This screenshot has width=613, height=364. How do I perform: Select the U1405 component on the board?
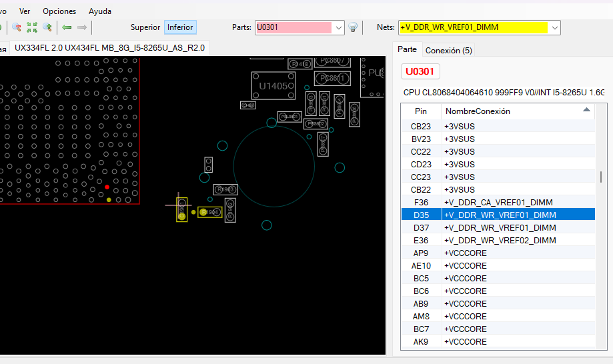click(x=273, y=86)
